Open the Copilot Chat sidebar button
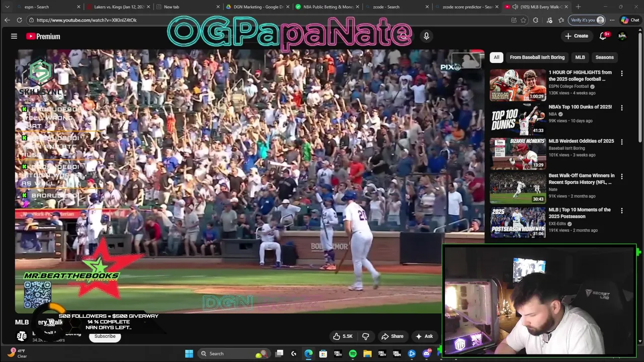The image size is (644, 362). pos(630,20)
